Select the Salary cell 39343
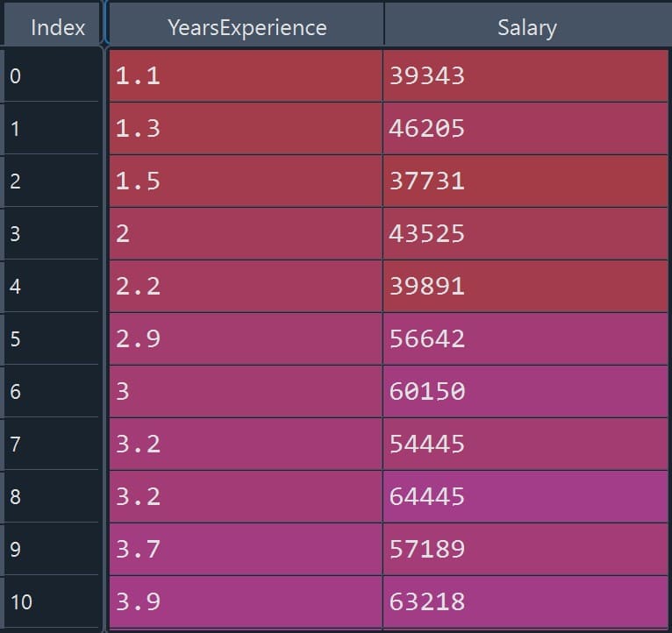The height and width of the screenshot is (633, 672). click(x=525, y=76)
